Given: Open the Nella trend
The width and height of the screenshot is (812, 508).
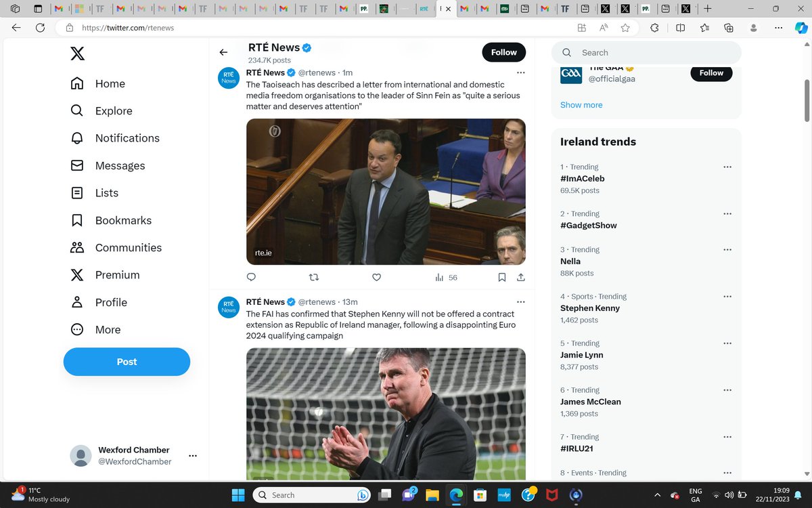Looking at the screenshot, I should click(x=570, y=261).
